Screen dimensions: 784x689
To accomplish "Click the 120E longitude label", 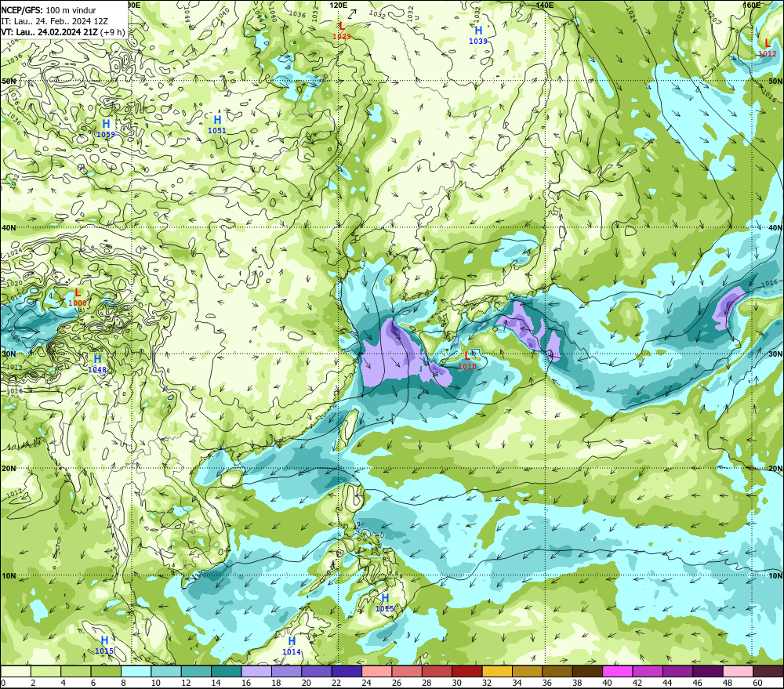I will click(339, 5).
